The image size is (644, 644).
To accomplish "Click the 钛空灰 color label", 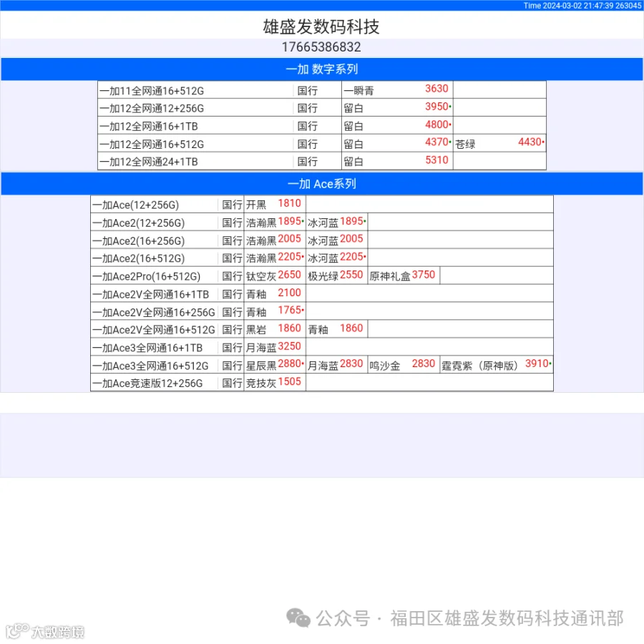I will (x=261, y=276).
